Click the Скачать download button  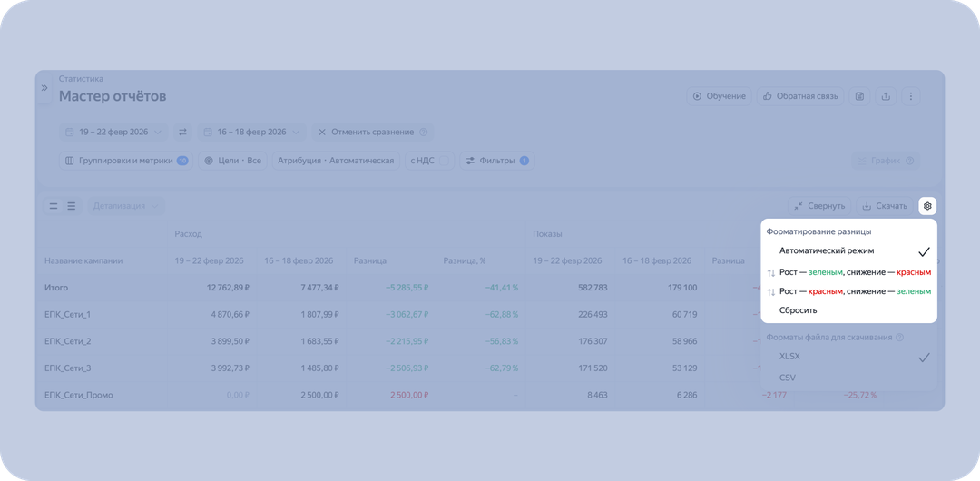885,206
